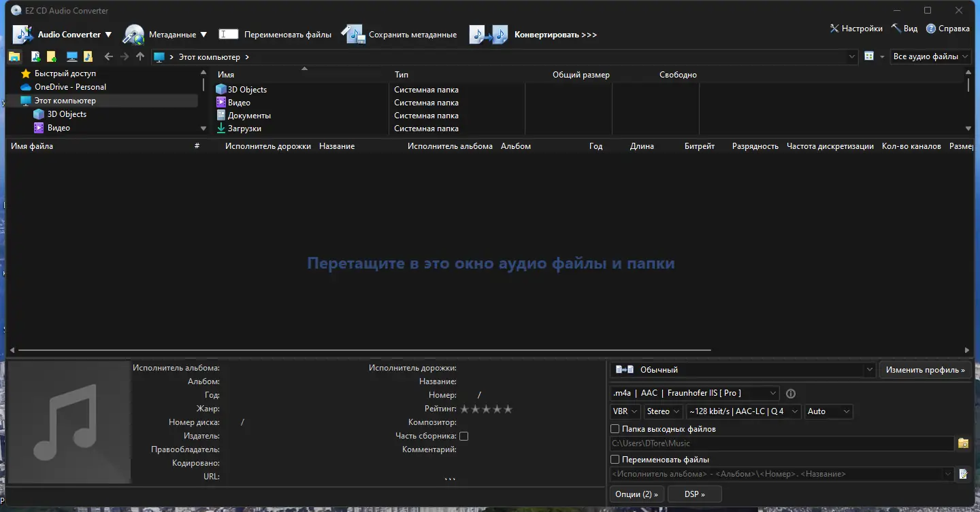
Task: Click the fifth rating star
Action: tap(509, 409)
